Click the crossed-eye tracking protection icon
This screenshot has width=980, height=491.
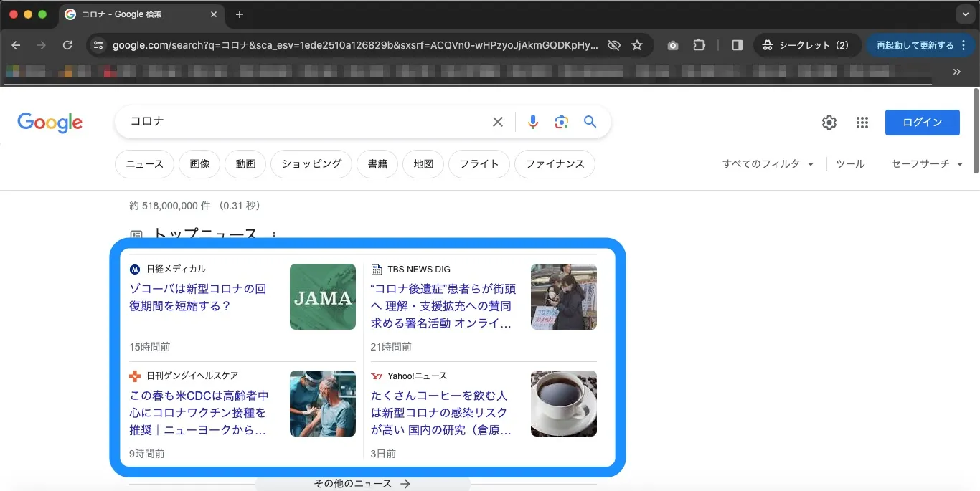[x=613, y=45]
